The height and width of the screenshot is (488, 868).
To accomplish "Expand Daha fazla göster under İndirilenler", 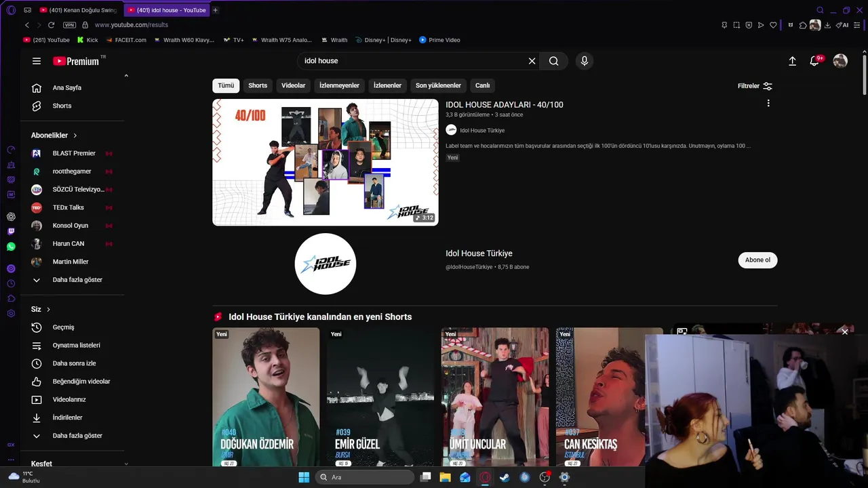I will click(x=67, y=436).
